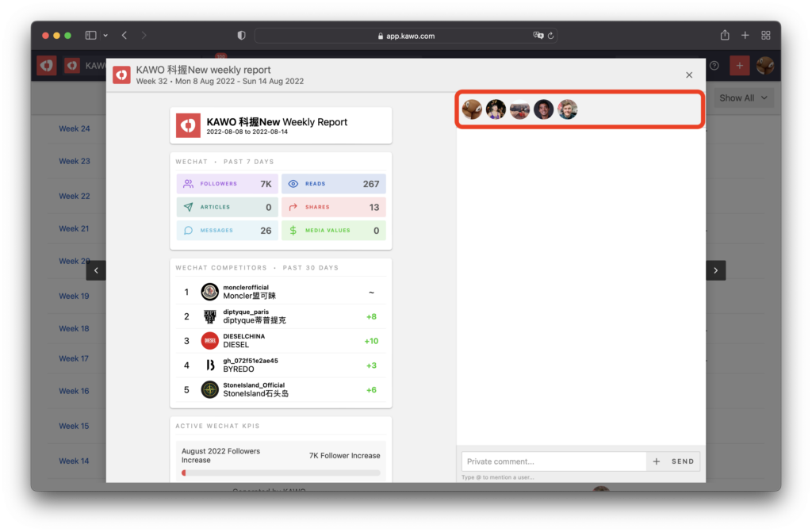Select the gh_072f51e2ae45 BYREDO name
This screenshot has width=812, height=532.
[x=251, y=361]
